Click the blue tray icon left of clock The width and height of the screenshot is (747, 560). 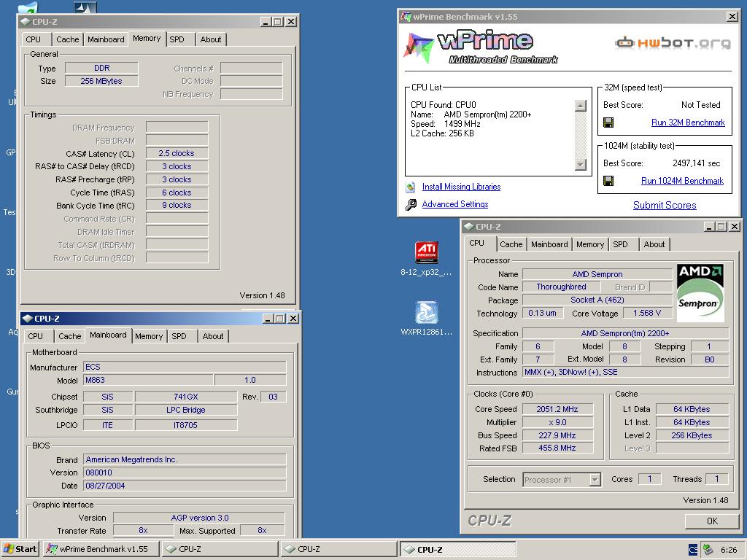693,549
